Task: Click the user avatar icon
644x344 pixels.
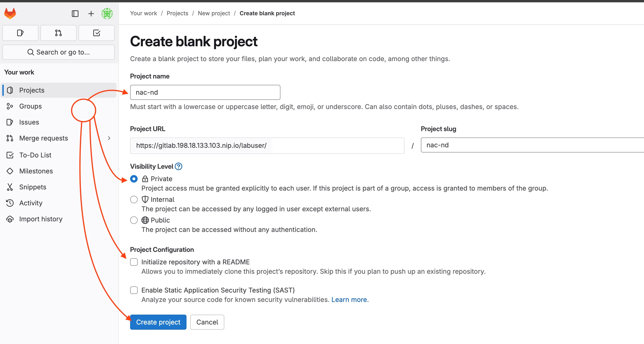Action: pyautogui.click(x=107, y=14)
